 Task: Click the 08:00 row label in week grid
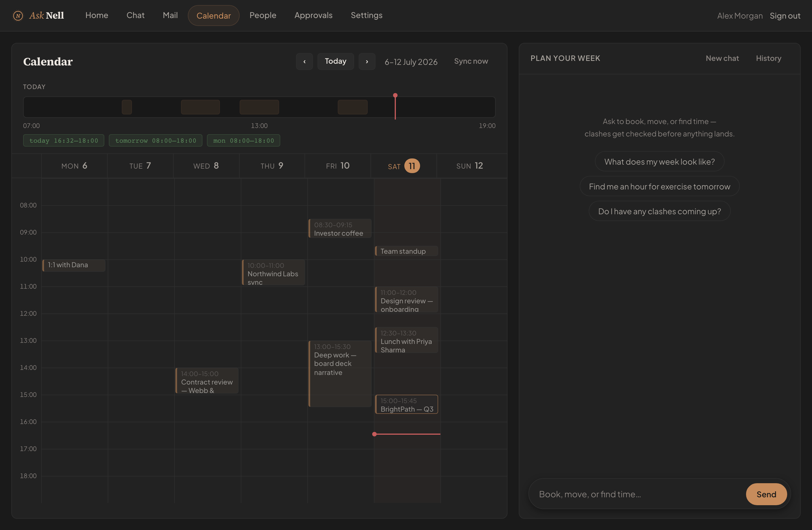point(28,205)
